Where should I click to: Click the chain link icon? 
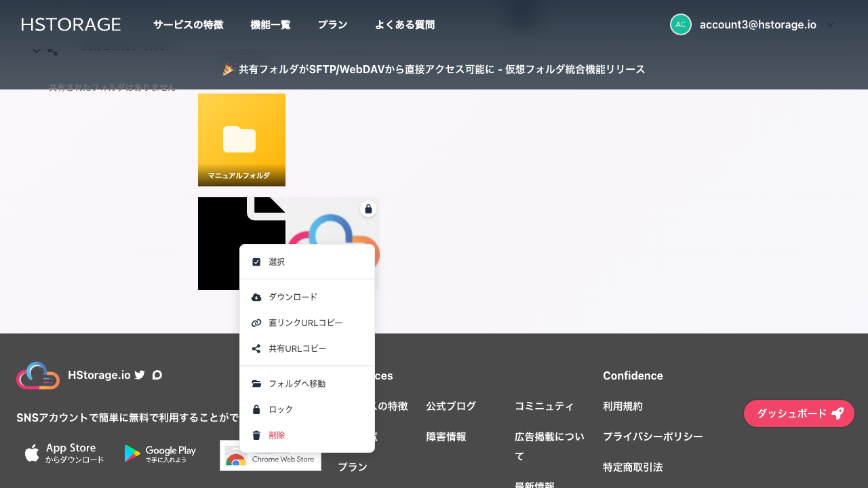pos(256,323)
